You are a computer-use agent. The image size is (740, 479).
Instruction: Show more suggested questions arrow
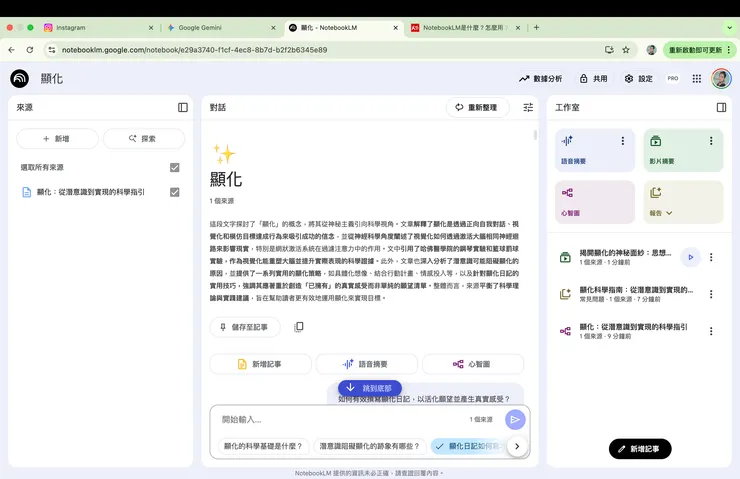517,446
